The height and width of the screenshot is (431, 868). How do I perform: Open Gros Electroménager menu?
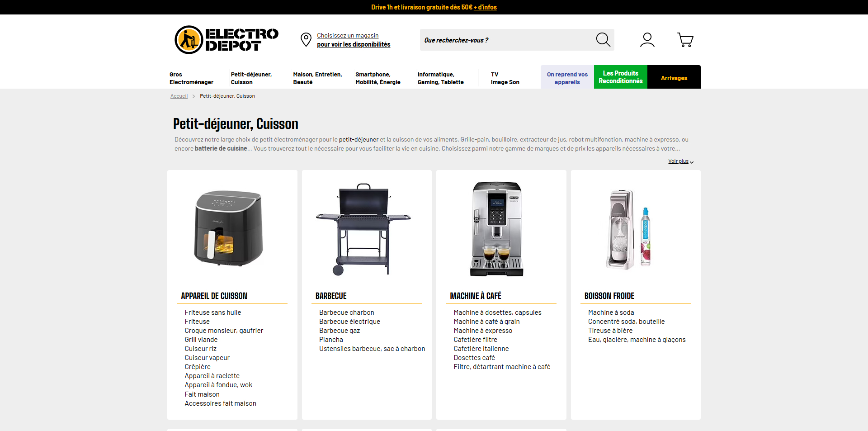pyautogui.click(x=191, y=78)
